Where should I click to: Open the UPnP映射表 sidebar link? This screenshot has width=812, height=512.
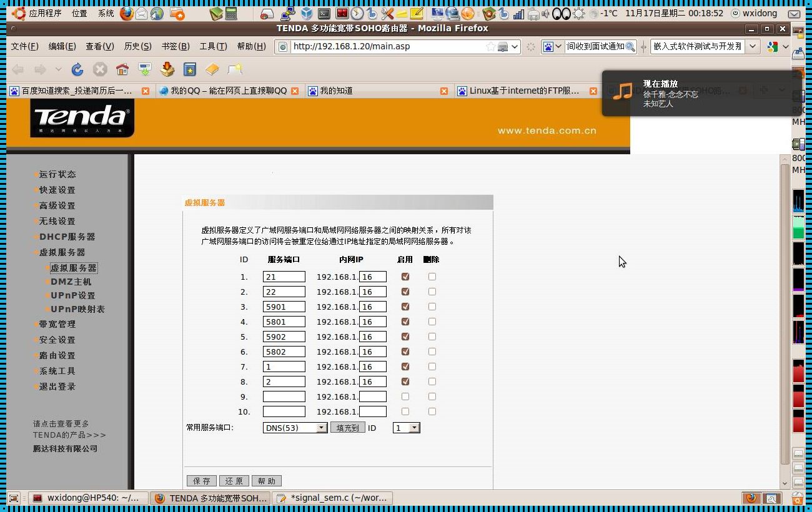tap(77, 309)
